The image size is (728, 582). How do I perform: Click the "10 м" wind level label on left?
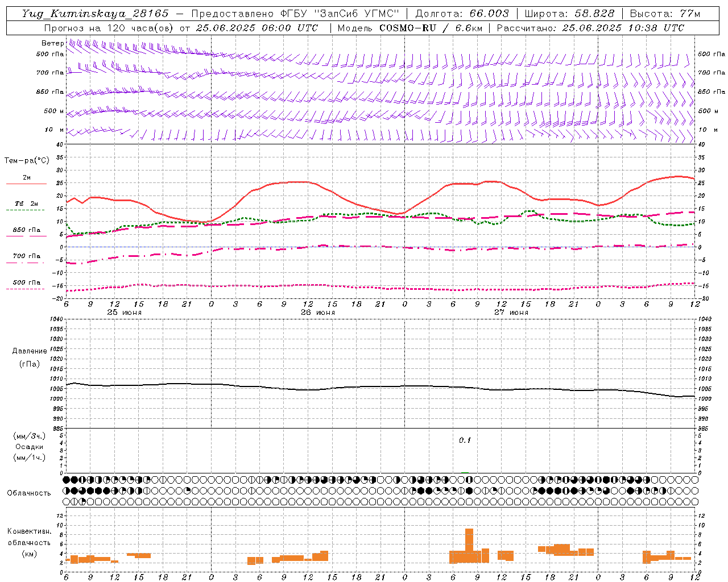55,130
